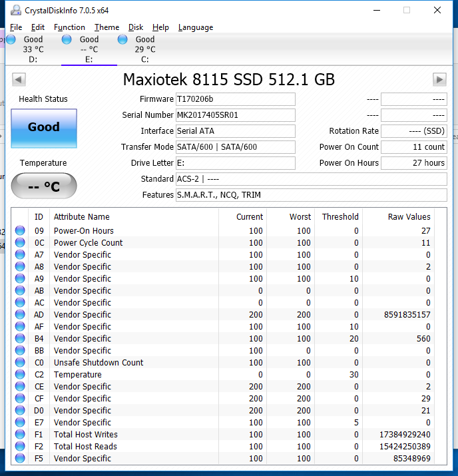Select drive D: status orb
Viewport: 458px width, 476px height.
pyautogui.click(x=11, y=40)
